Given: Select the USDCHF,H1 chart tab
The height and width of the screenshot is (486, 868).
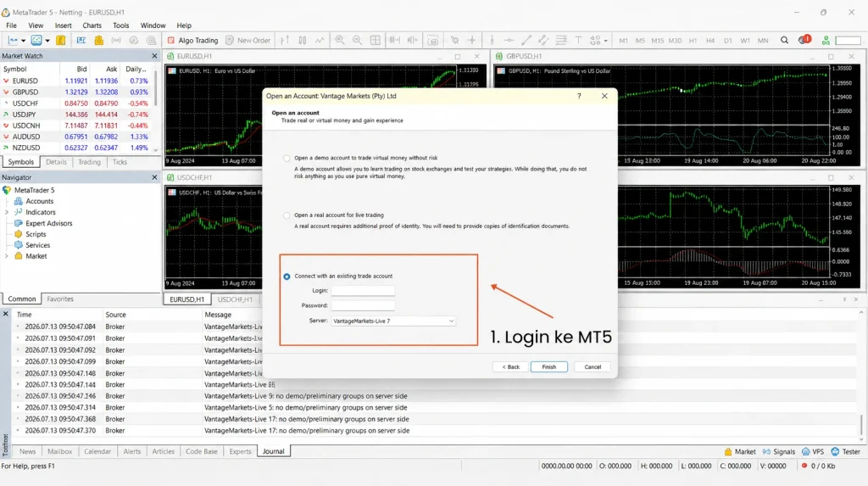Looking at the screenshot, I should 235,299.
